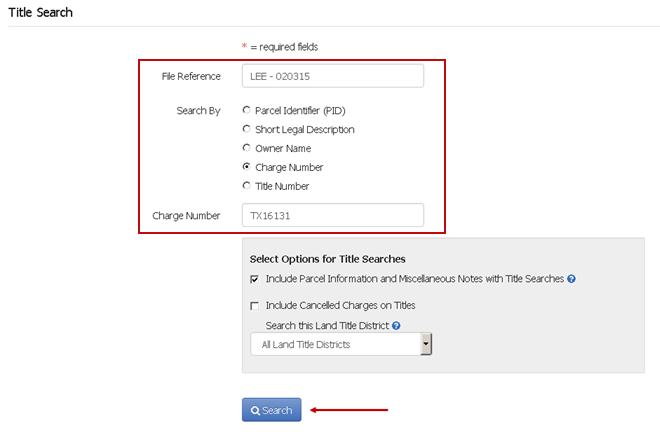Screen dimensions: 660x438
Task: Choose the Title Number radio option
Action: [x=247, y=186]
